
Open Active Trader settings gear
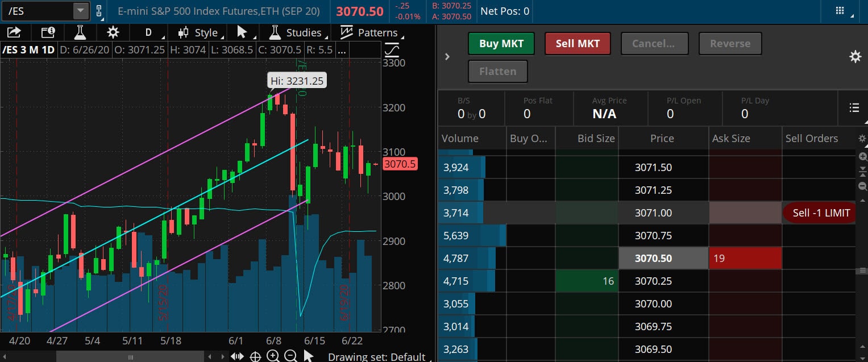[855, 57]
